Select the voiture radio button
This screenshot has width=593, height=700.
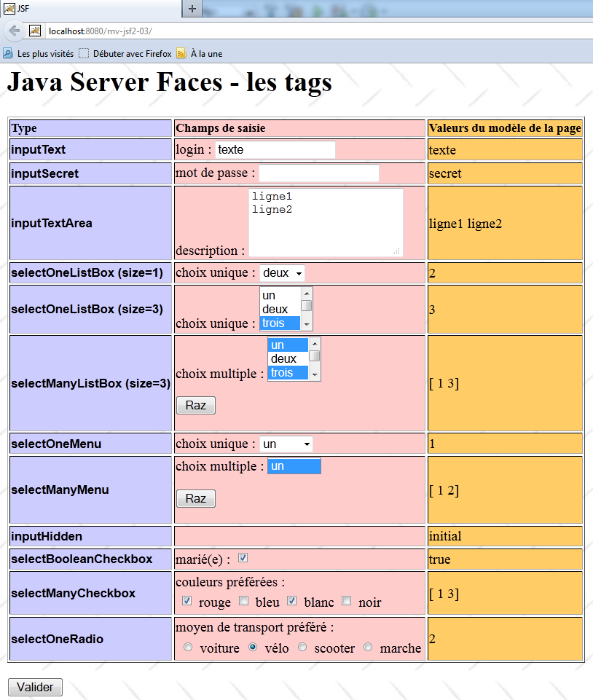(189, 647)
